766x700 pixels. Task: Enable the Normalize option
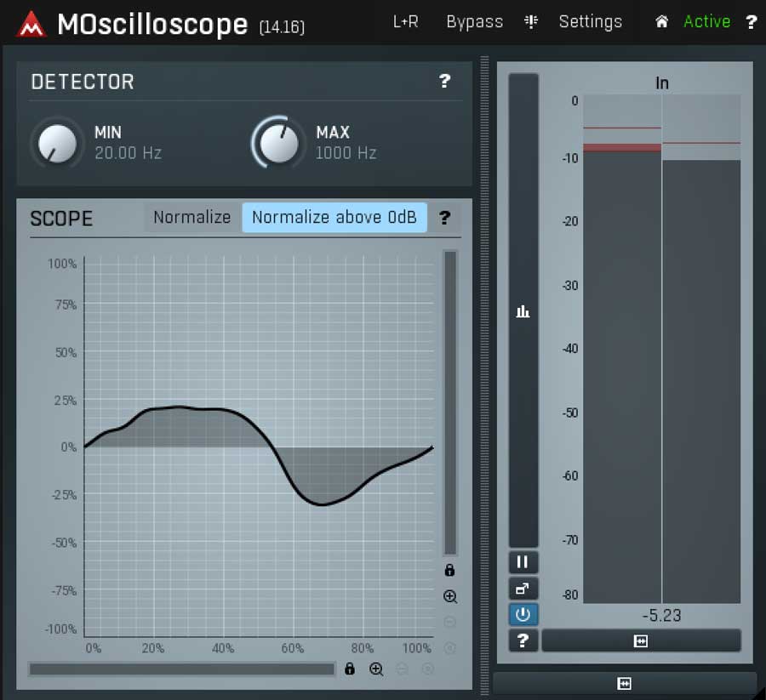(x=192, y=217)
